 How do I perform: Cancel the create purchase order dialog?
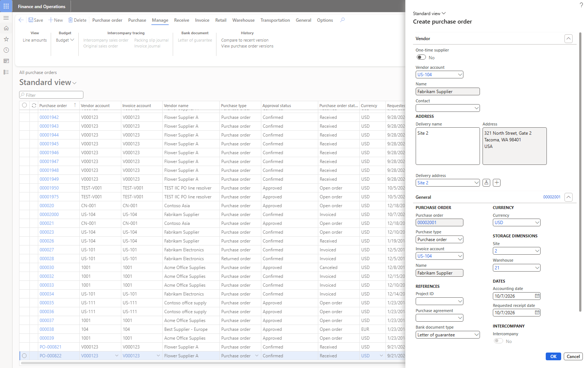(x=573, y=356)
